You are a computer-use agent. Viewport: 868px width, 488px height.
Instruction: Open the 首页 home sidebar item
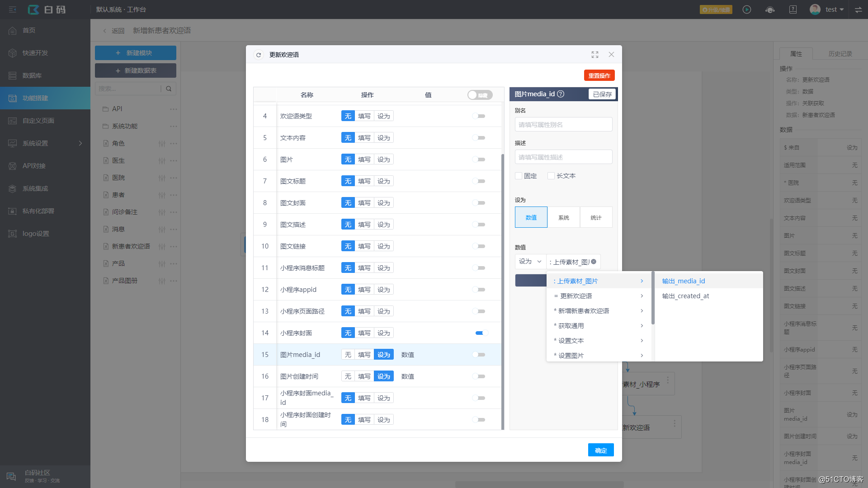[45, 30]
